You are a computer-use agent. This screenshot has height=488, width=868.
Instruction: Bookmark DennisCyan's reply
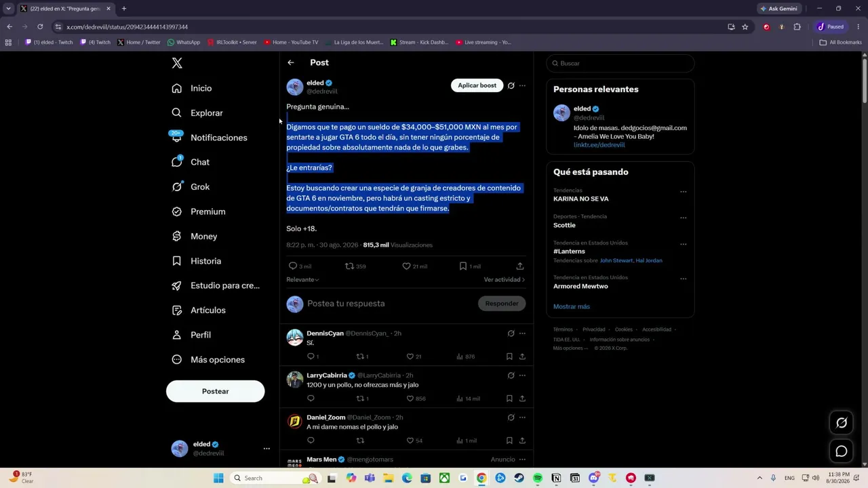click(x=509, y=357)
